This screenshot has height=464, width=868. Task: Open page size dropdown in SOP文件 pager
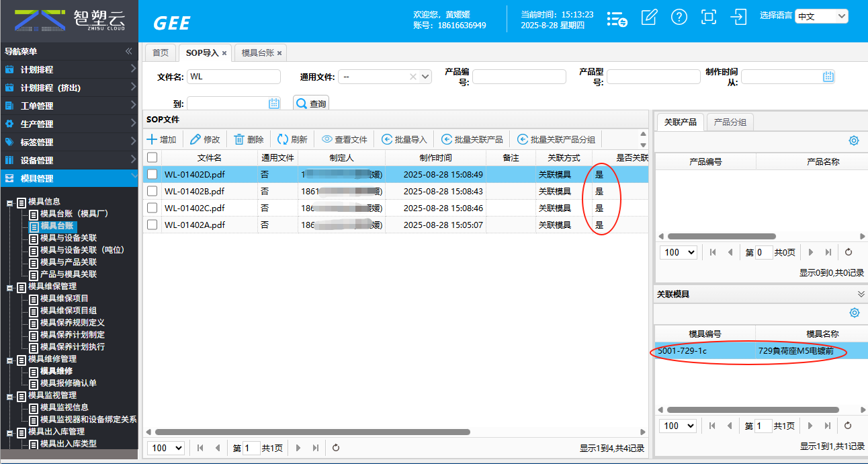tap(165, 448)
